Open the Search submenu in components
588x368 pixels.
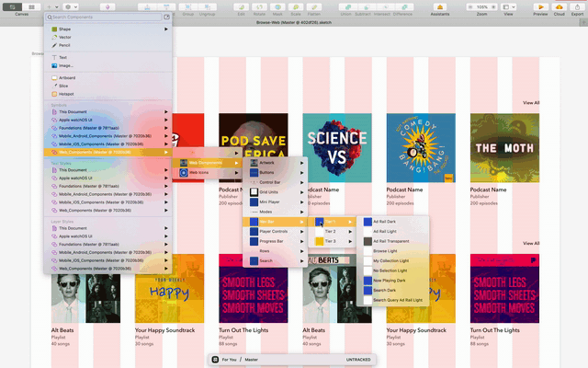276,260
